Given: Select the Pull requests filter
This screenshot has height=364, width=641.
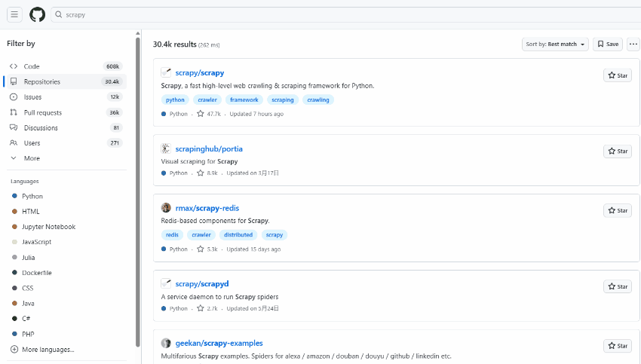Looking at the screenshot, I should tap(42, 112).
